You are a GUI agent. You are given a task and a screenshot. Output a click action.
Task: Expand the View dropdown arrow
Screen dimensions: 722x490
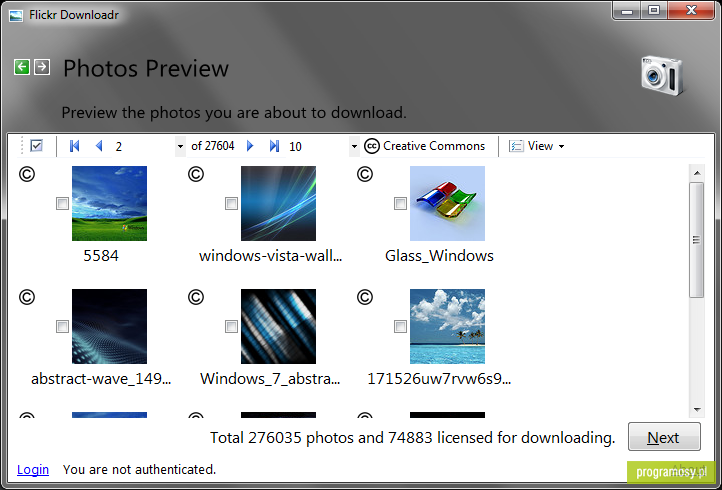point(561,146)
